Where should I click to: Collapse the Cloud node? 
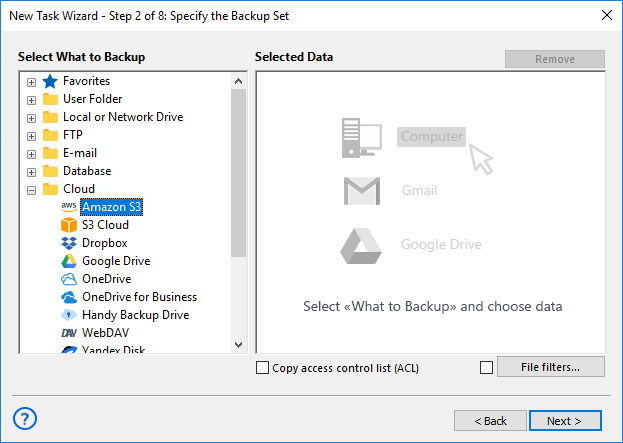pyautogui.click(x=31, y=190)
